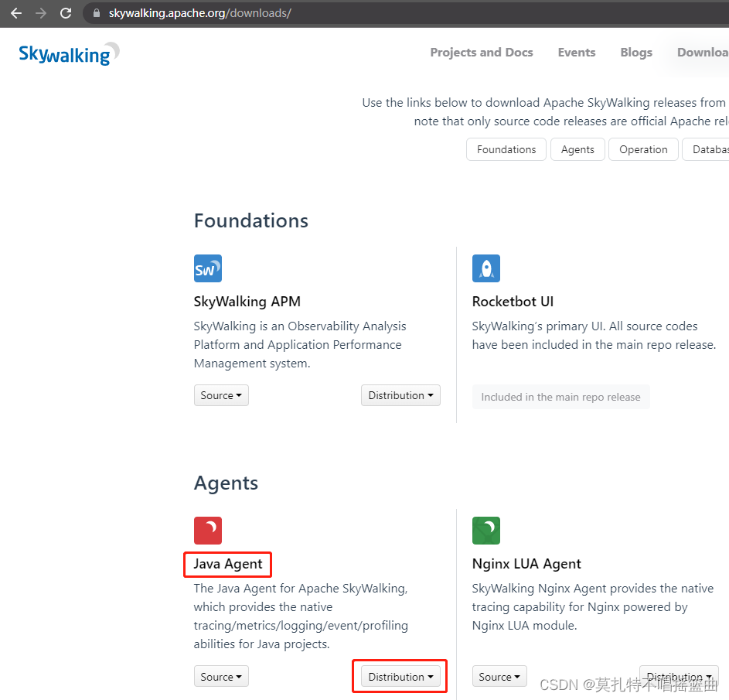Click the browser back arrow
The image size is (729, 700).
[16, 13]
